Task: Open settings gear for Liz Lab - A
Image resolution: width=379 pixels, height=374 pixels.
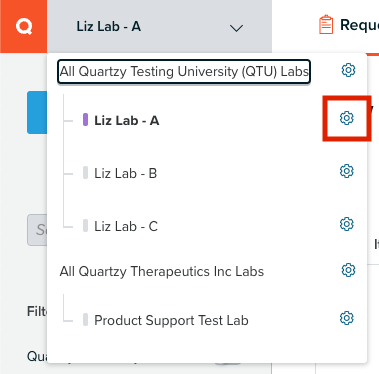Action: point(347,118)
